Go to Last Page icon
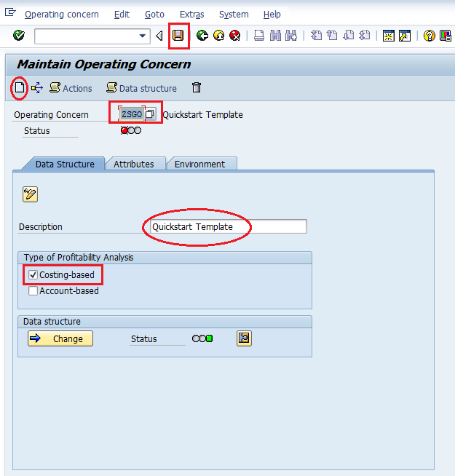Viewport: 455px width, 476px height. [x=365, y=36]
